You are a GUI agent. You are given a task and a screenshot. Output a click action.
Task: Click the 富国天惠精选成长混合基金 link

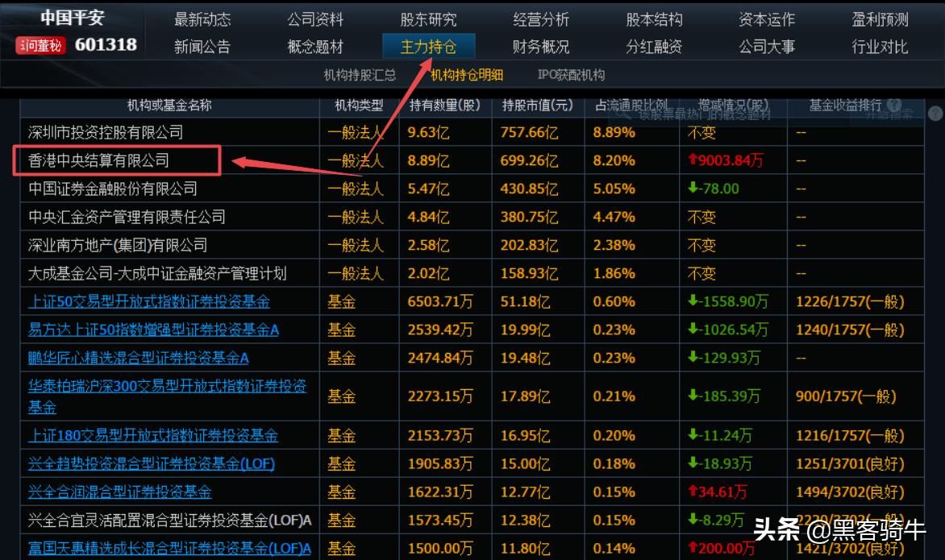[x=169, y=547]
